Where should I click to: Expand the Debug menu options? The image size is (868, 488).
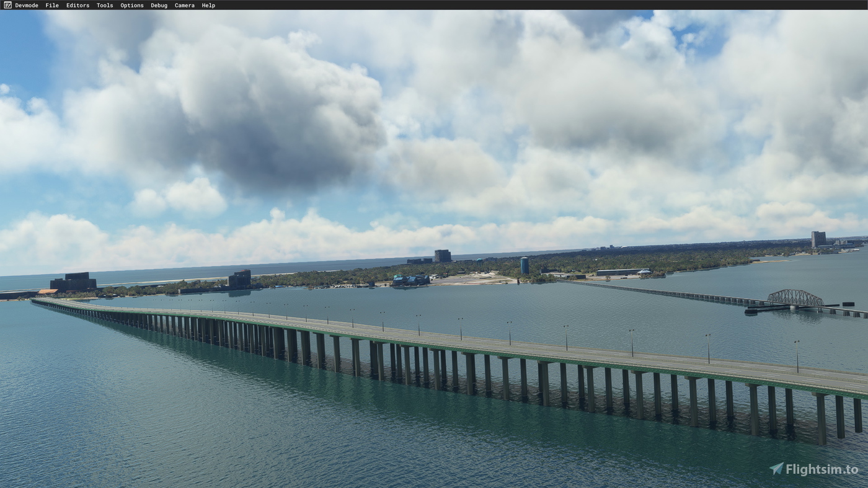pos(158,5)
